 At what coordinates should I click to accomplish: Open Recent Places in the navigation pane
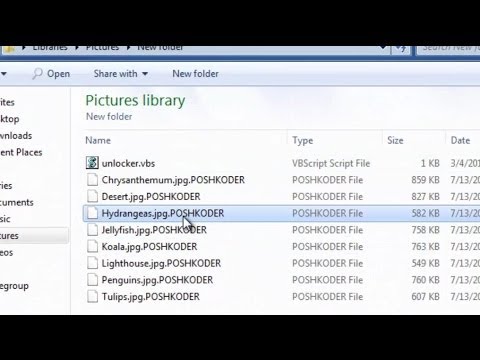(x=21, y=152)
